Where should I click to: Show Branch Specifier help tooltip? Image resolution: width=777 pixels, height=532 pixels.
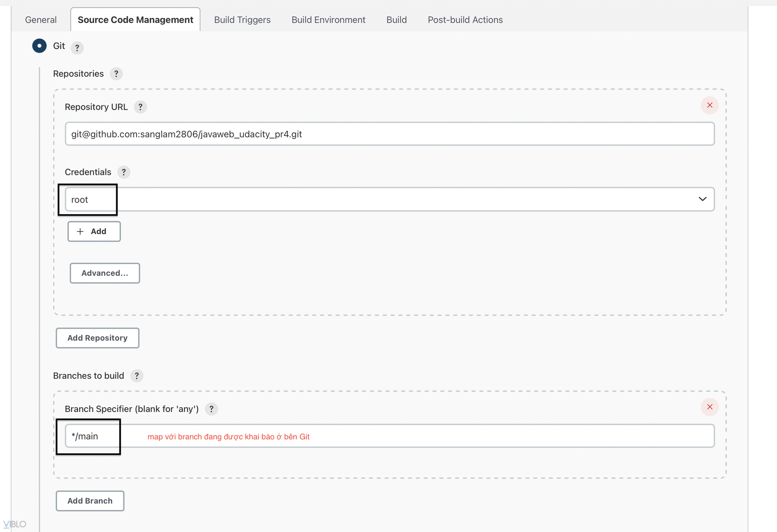click(211, 409)
